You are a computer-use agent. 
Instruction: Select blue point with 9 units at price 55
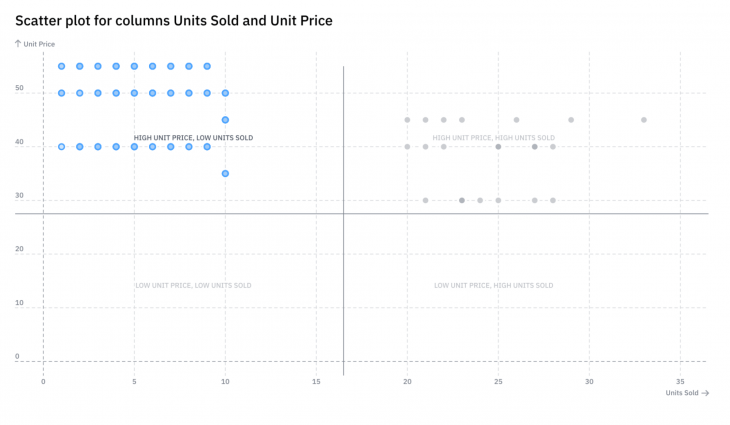(207, 67)
